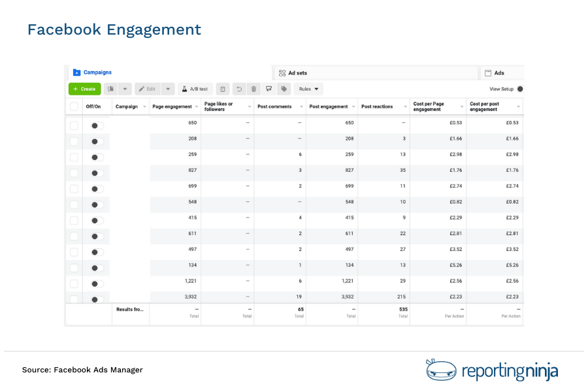Image resolution: width=588 pixels, height=392 pixels.
Task: Expand the dropdown beside the Edit button
Action: [x=168, y=89]
